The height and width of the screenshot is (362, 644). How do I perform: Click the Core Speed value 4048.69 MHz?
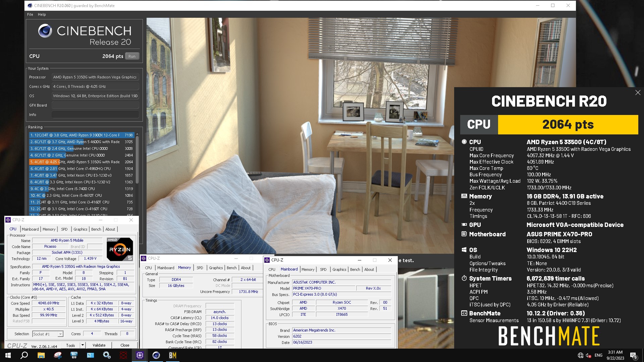pos(49,303)
